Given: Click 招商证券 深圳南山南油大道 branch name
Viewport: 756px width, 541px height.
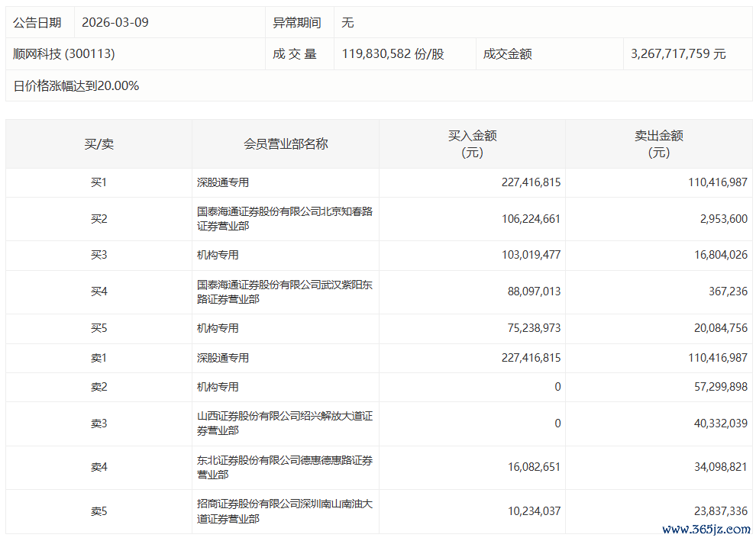Looking at the screenshot, I should pyautogui.click(x=285, y=511).
